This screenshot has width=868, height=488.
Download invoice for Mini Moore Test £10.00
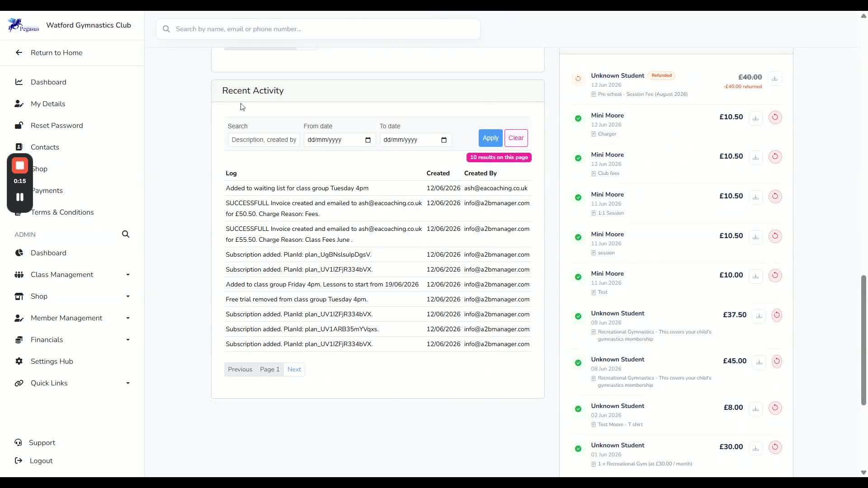tap(755, 276)
